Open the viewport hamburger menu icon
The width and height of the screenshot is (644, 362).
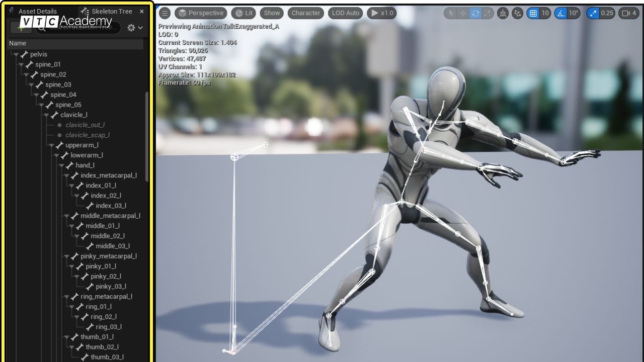(x=165, y=13)
